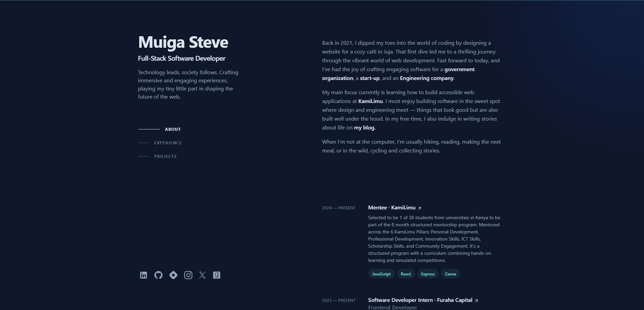The height and width of the screenshot is (310, 644).
Task: Click the Mentee · KamiLimu heading
Action: pos(392,207)
